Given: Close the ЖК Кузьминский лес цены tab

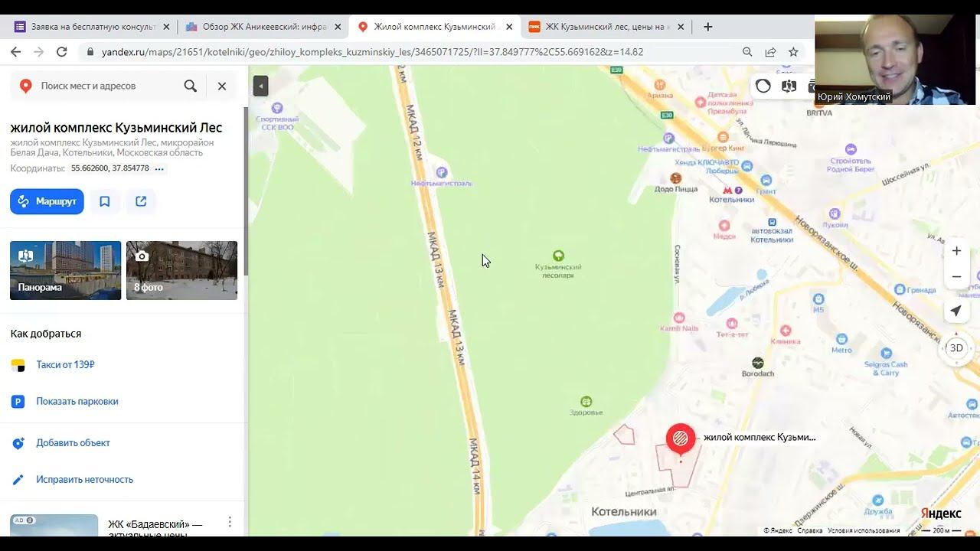Looking at the screenshot, I should [x=681, y=27].
